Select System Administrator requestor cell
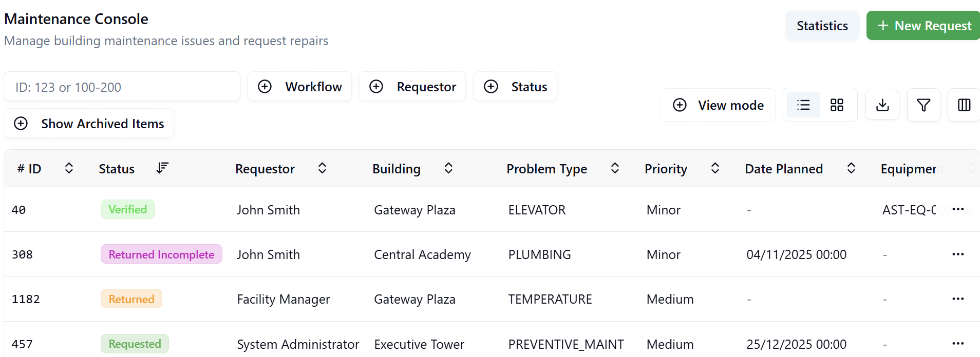 point(298,344)
